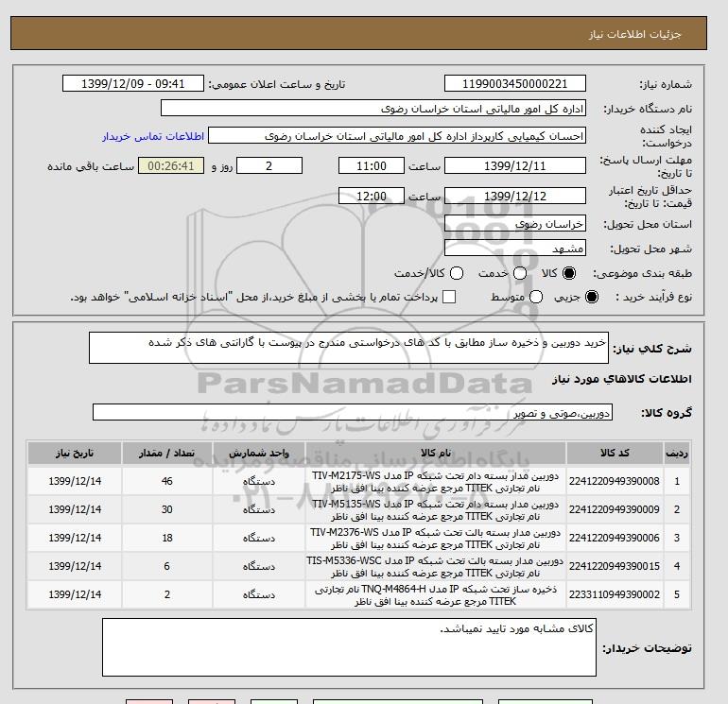Select product code 2241220949390008 in row one
The height and width of the screenshot is (704, 728).
614,481
